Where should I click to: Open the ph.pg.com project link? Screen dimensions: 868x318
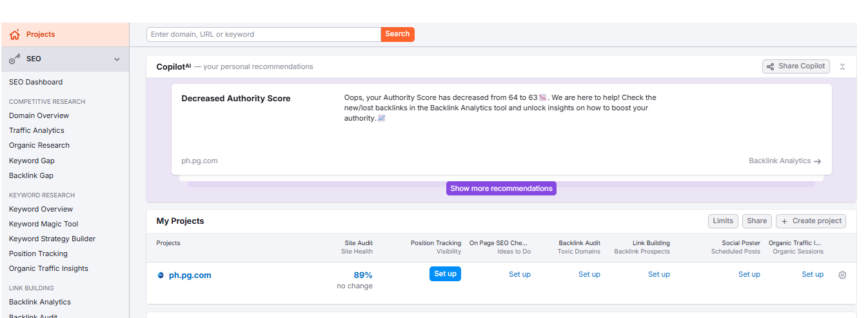[x=190, y=275]
